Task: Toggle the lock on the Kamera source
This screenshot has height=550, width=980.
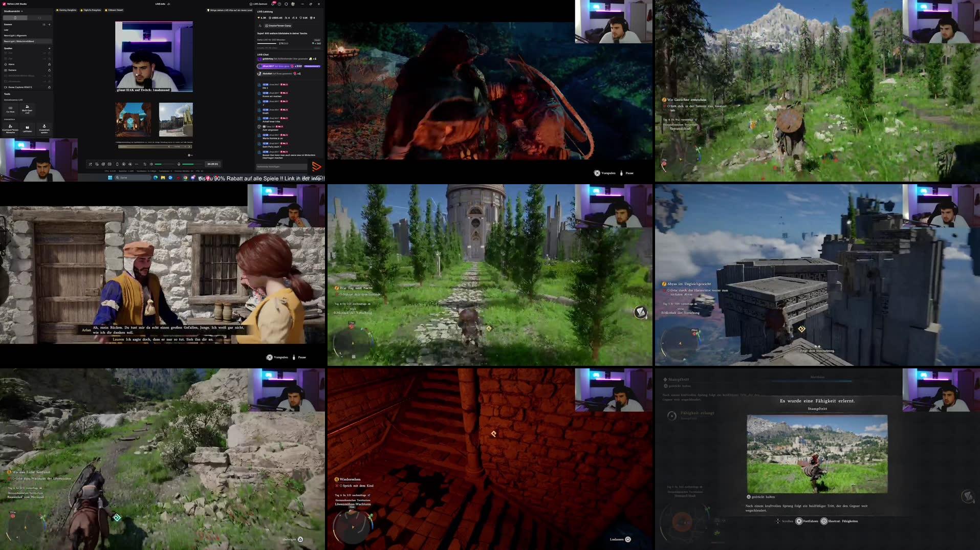Action: coord(49,70)
